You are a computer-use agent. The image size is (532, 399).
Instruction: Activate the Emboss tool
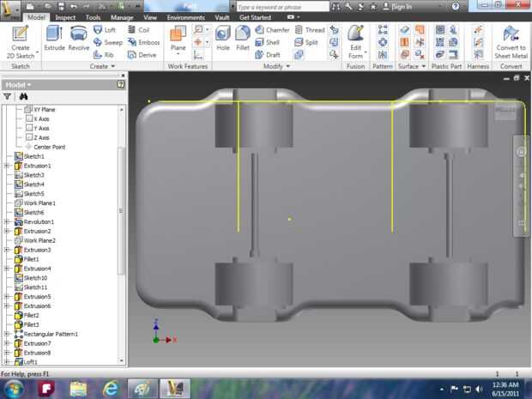[x=143, y=42]
